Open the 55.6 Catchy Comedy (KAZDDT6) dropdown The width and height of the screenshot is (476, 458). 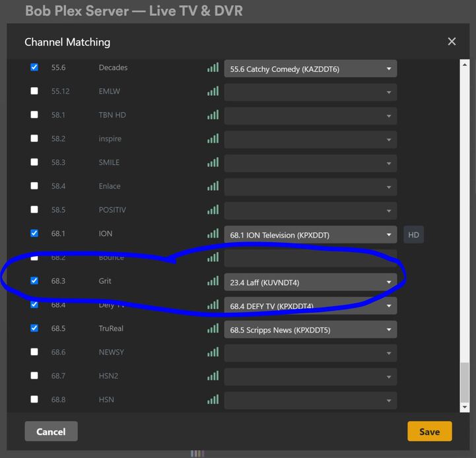[x=310, y=69]
